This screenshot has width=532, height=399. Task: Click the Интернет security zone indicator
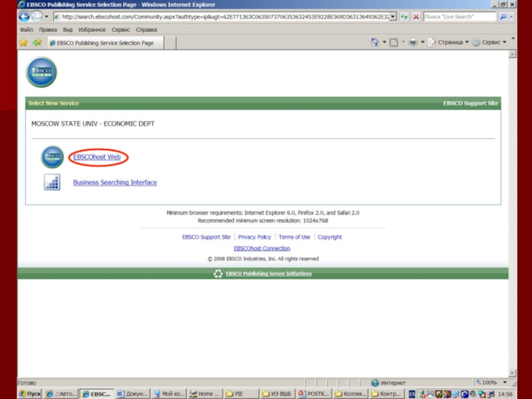[x=388, y=383]
